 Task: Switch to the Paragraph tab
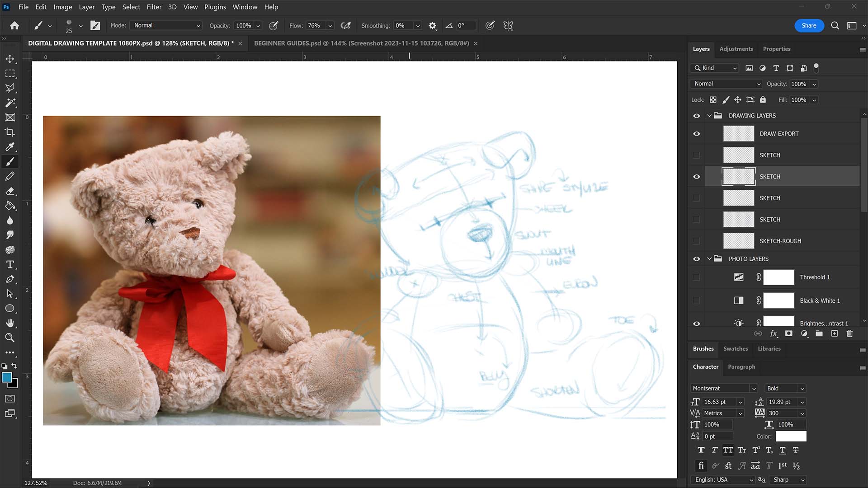pyautogui.click(x=741, y=367)
